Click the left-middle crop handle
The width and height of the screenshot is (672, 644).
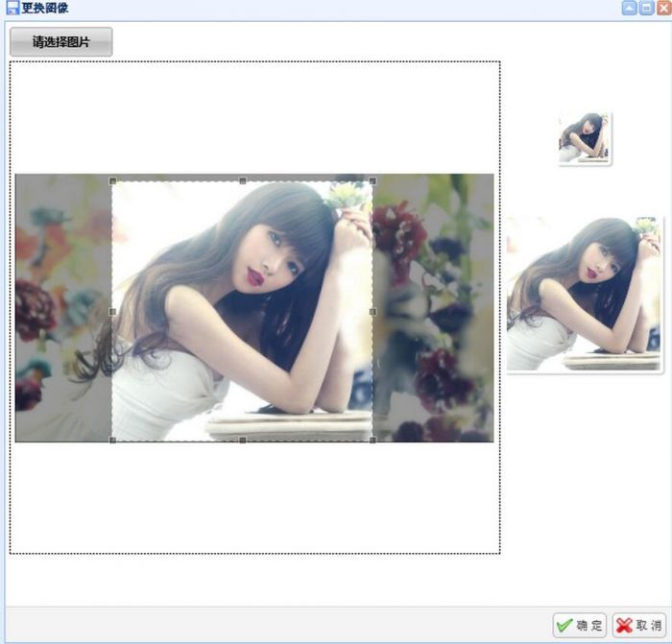click(x=112, y=311)
